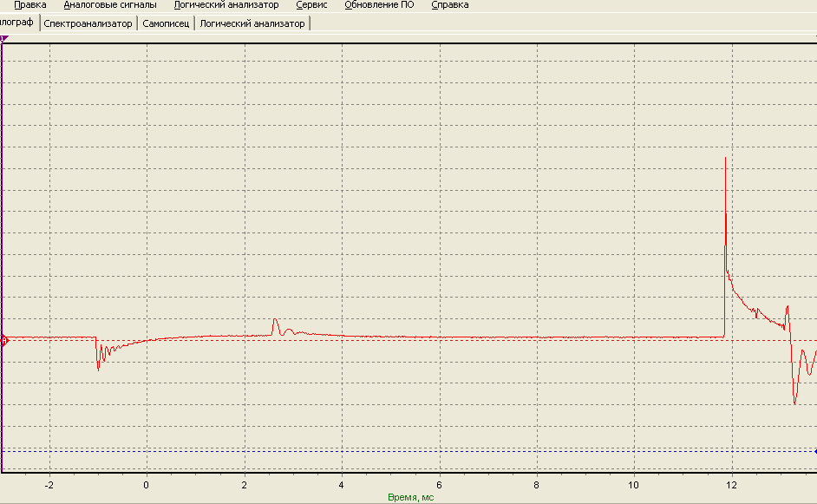Click the "0" time axis value
Screen dimensions: 817x504
pos(147,485)
